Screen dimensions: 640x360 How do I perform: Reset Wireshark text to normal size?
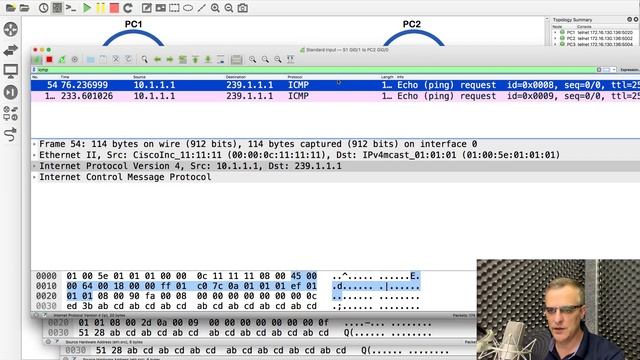coord(278,60)
